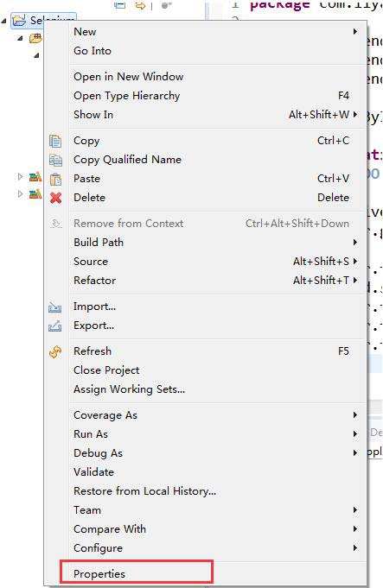Image resolution: width=383 pixels, height=588 pixels.
Task: Click the red Delete X icon
Action: (x=55, y=198)
